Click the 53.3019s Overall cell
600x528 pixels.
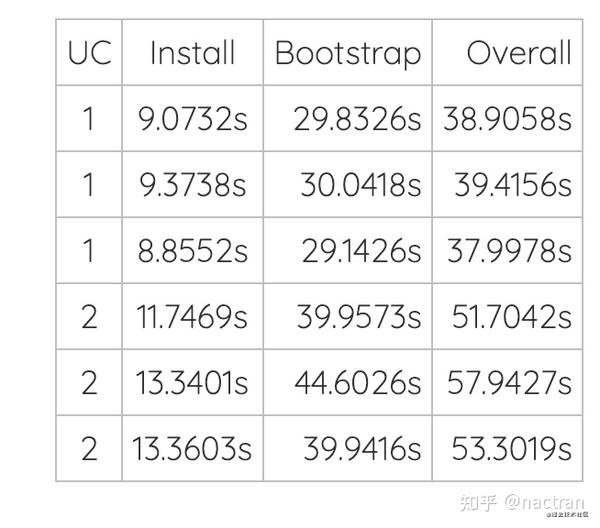pos(511,448)
